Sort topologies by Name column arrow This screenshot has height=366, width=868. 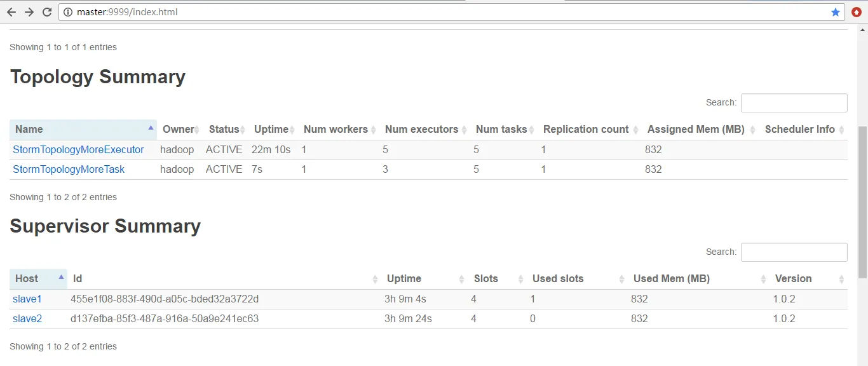151,128
